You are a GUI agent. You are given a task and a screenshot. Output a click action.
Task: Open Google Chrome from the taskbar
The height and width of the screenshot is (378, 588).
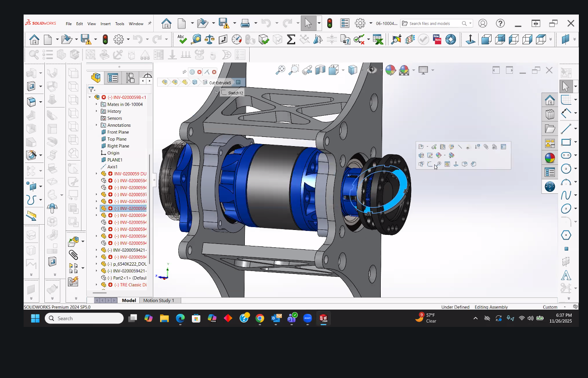(x=260, y=318)
